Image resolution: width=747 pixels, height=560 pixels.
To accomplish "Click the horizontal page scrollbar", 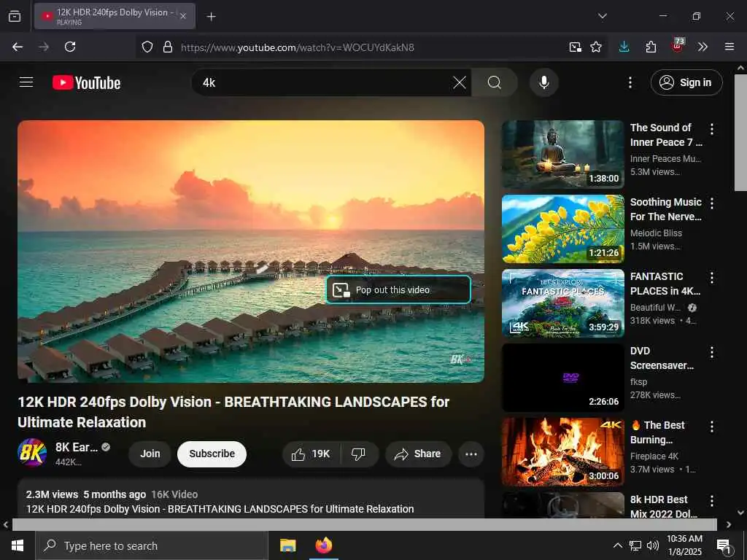I will pyautogui.click(x=365, y=524).
